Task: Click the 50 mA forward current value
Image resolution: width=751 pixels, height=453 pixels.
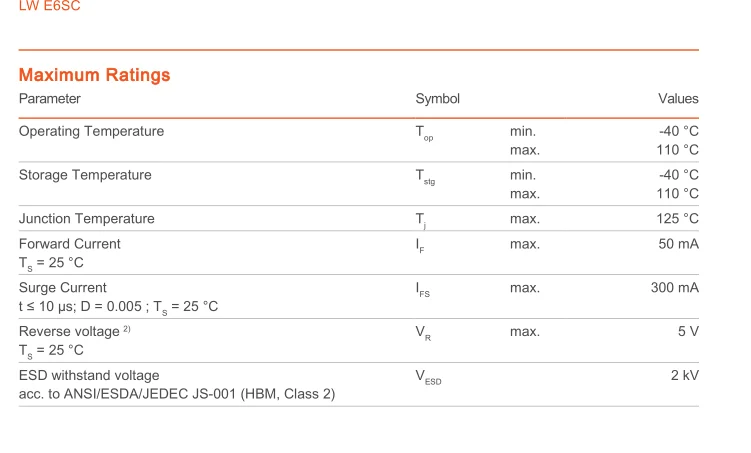Action: pos(678,244)
